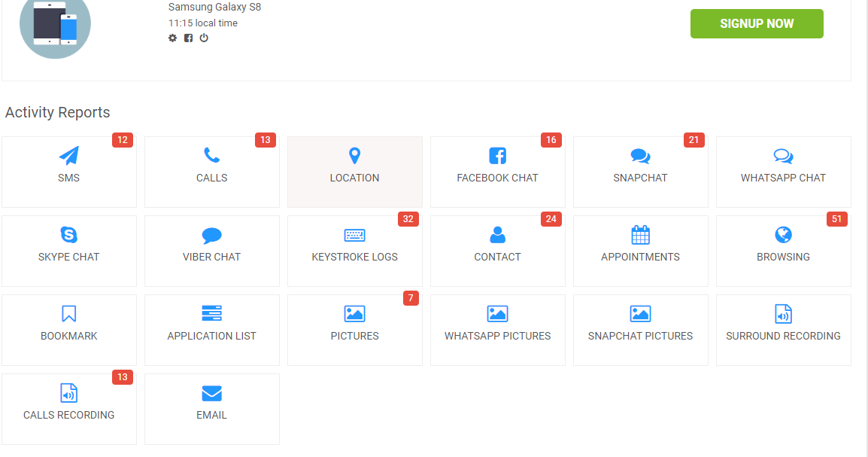Open the FACEBOOK CHAT label

(498, 178)
